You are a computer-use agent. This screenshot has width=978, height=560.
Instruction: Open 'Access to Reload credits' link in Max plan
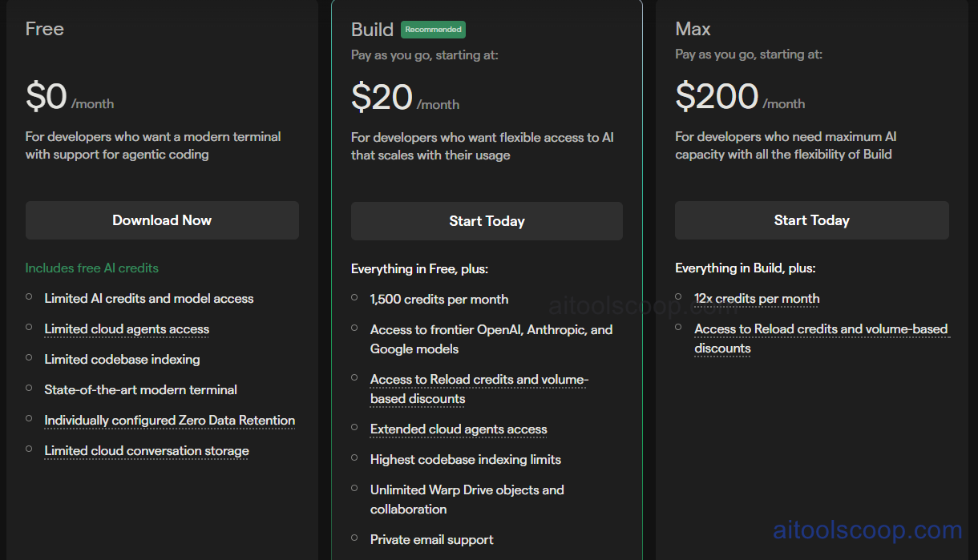point(821,339)
